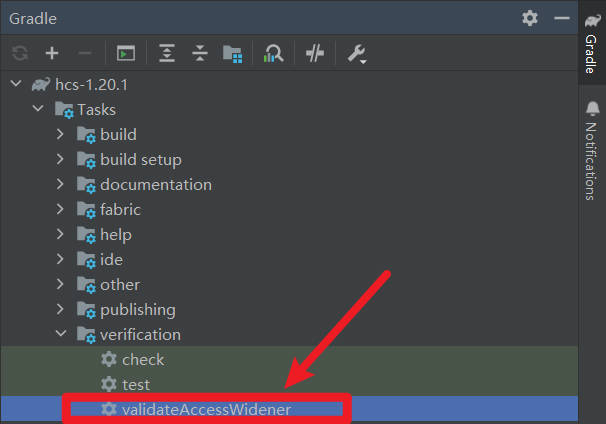Click the Gradle panel title
Image resolution: width=606 pixels, height=424 pixels.
[x=33, y=19]
